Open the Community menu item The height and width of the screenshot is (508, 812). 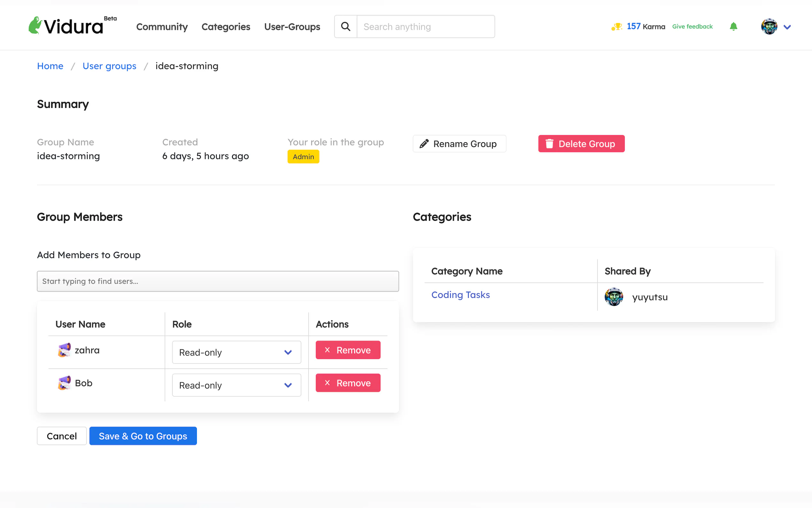click(162, 27)
